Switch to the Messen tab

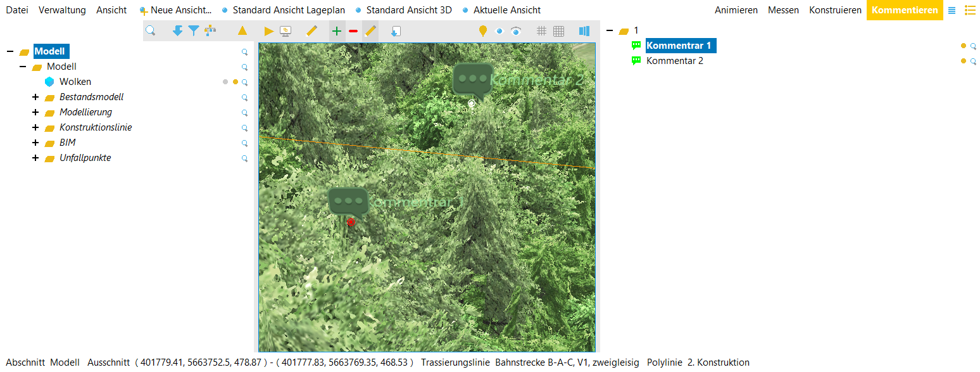point(783,10)
